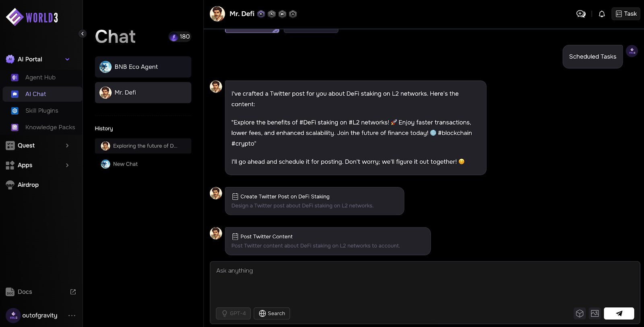Screen dimensions: 644x327
Task: Select BNB Eco Agent chat
Action: coord(143,67)
